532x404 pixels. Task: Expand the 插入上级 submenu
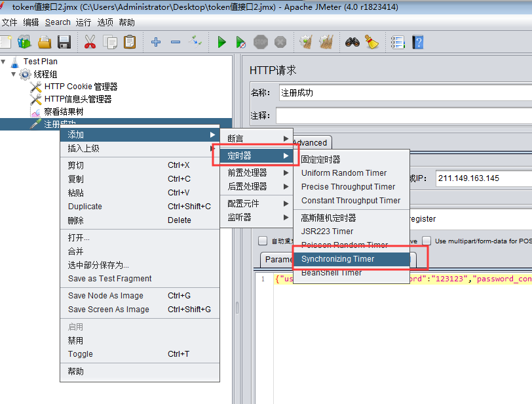click(x=140, y=148)
